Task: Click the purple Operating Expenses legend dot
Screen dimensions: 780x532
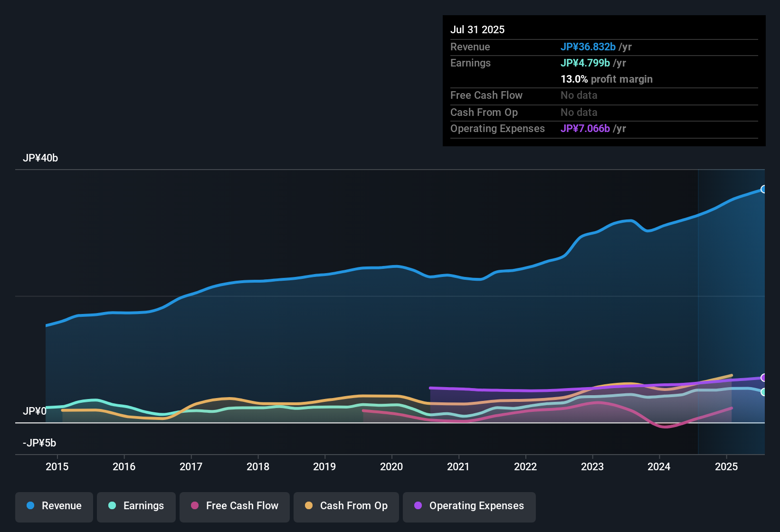Action: pos(418,506)
